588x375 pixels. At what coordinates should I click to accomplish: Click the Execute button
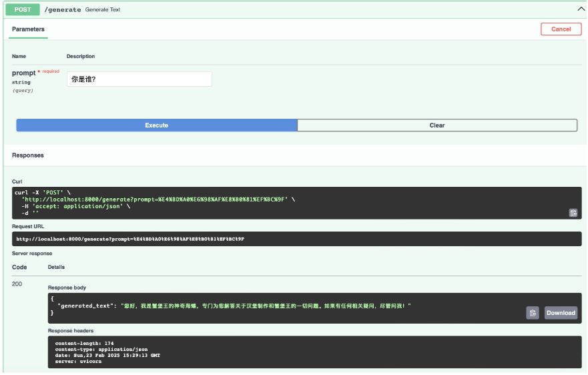pos(157,125)
